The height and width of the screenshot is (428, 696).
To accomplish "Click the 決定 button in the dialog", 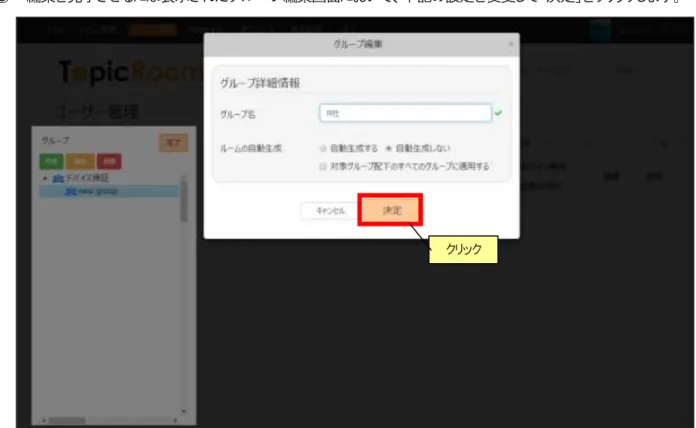I will click(390, 210).
